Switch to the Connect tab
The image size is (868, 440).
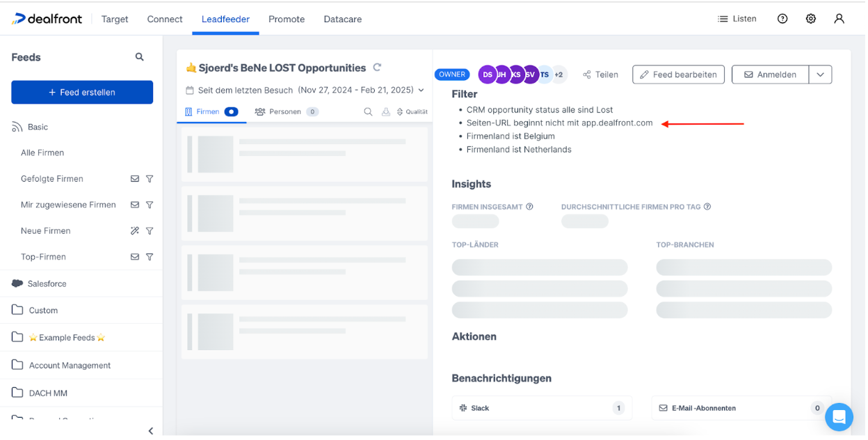[x=165, y=19]
